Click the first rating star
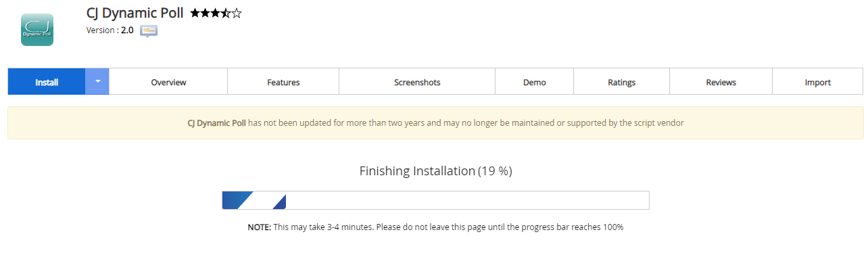Image resolution: width=868 pixels, height=272 pixels. [x=195, y=13]
